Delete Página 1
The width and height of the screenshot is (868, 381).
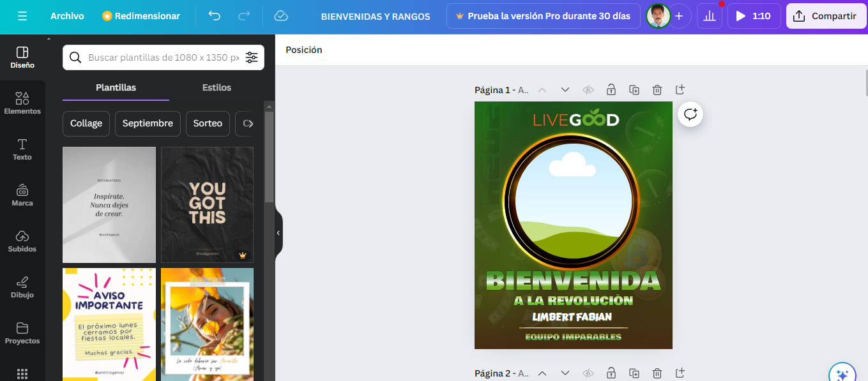pyautogui.click(x=657, y=90)
